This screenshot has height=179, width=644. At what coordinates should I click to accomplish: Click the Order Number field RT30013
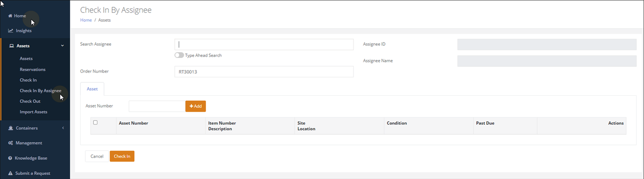click(264, 72)
